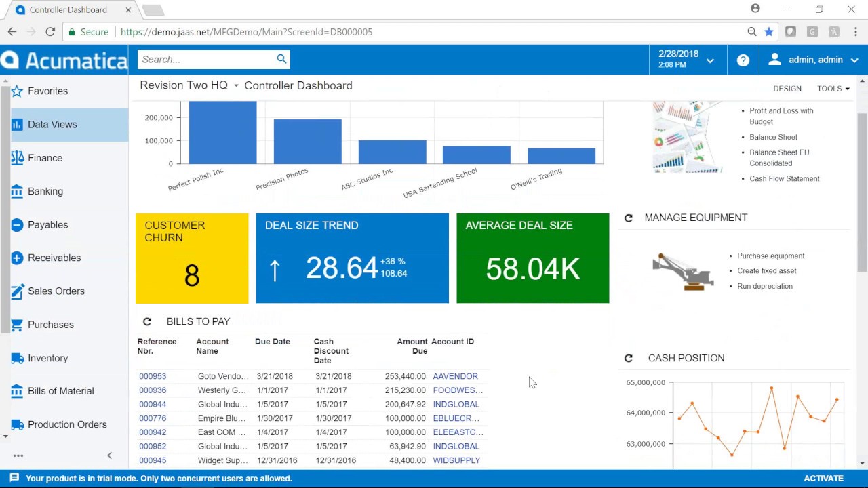The height and width of the screenshot is (488, 868).
Task: Select the Controller Dashboard browser tab
Action: [68, 9]
